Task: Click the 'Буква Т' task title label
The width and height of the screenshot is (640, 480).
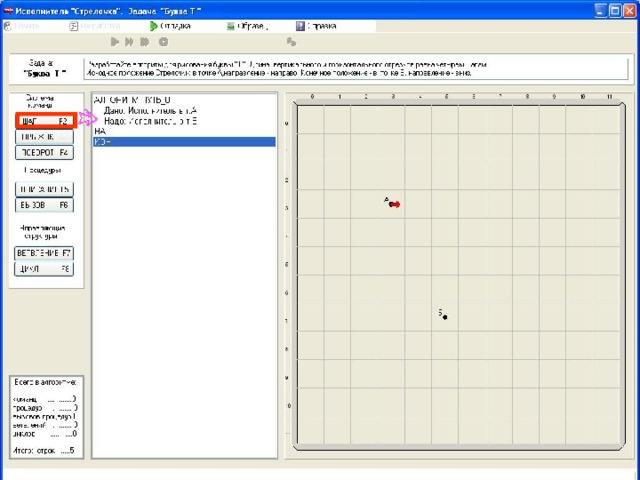Action: (45, 74)
